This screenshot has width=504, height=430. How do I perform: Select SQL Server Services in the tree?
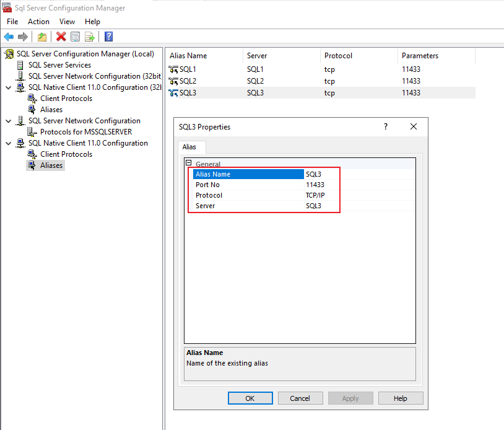[x=59, y=65]
